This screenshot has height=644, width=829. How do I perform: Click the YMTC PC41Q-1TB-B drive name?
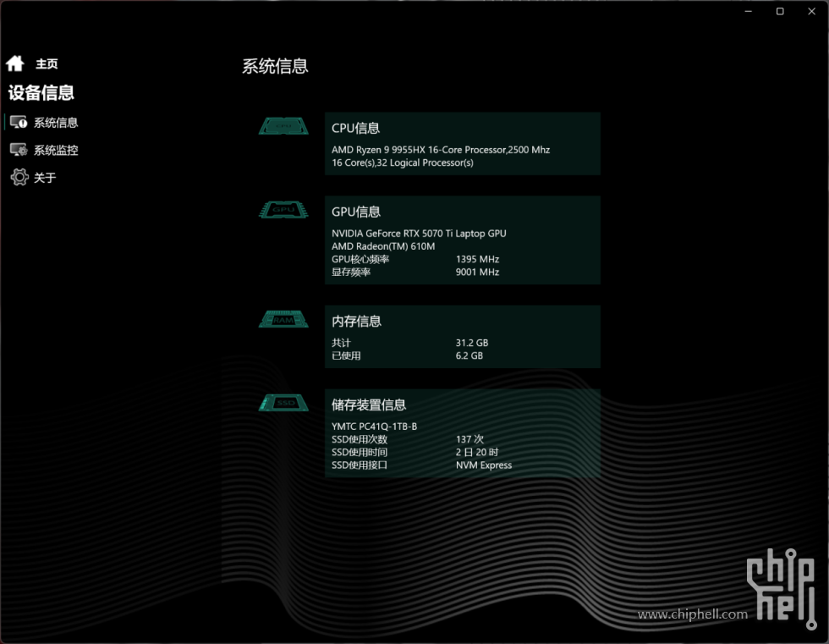pos(374,427)
